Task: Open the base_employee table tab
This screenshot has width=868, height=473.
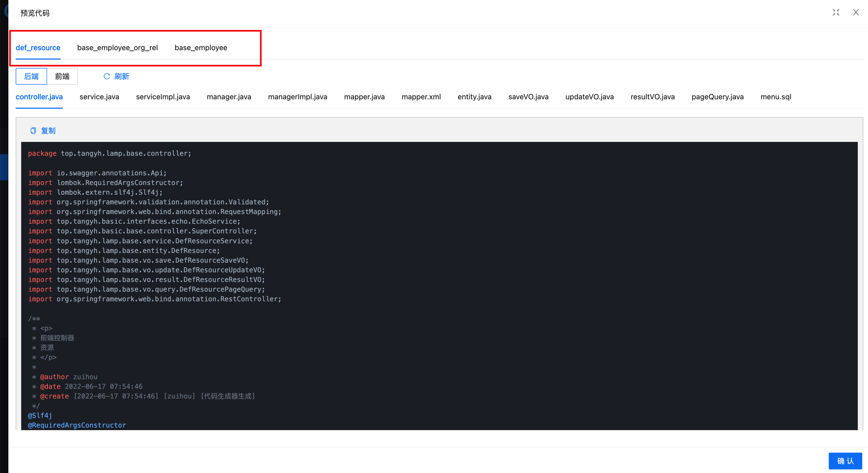Action: pyautogui.click(x=201, y=48)
